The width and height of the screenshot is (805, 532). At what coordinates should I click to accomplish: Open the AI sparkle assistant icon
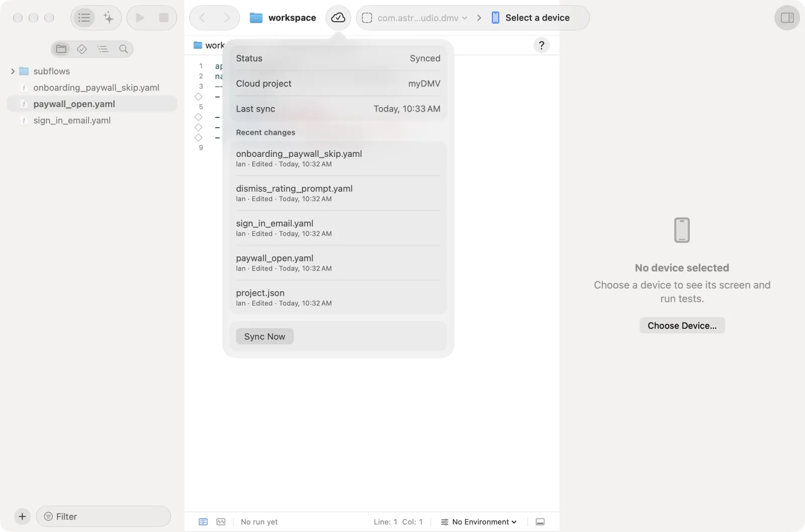[x=109, y=18]
